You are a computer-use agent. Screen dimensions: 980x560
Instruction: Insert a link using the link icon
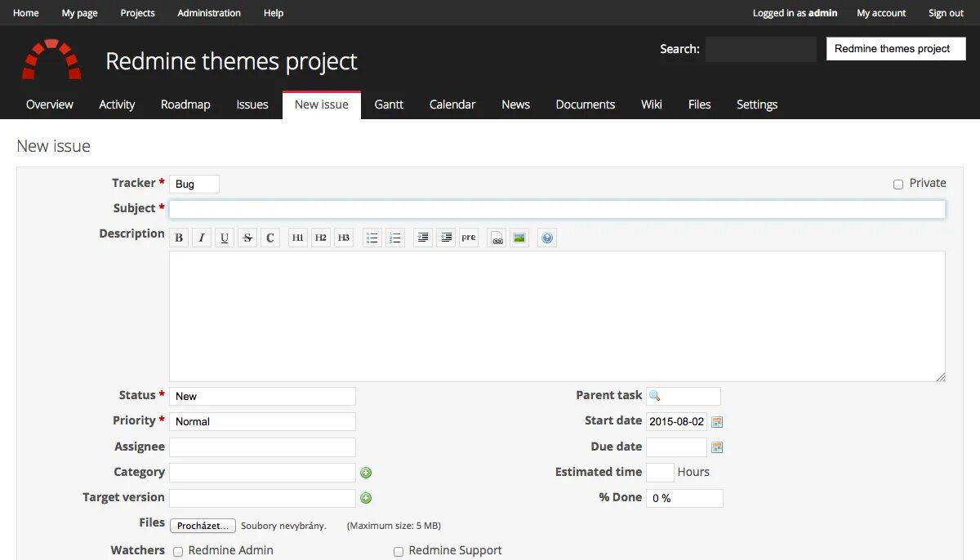497,237
